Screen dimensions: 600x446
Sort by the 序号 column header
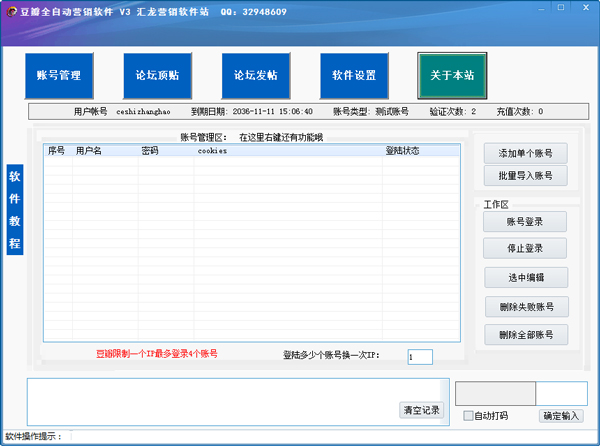(57, 151)
